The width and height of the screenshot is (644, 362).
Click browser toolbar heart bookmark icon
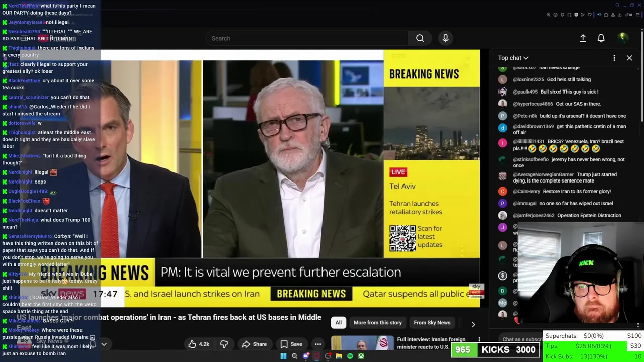(590, 15)
